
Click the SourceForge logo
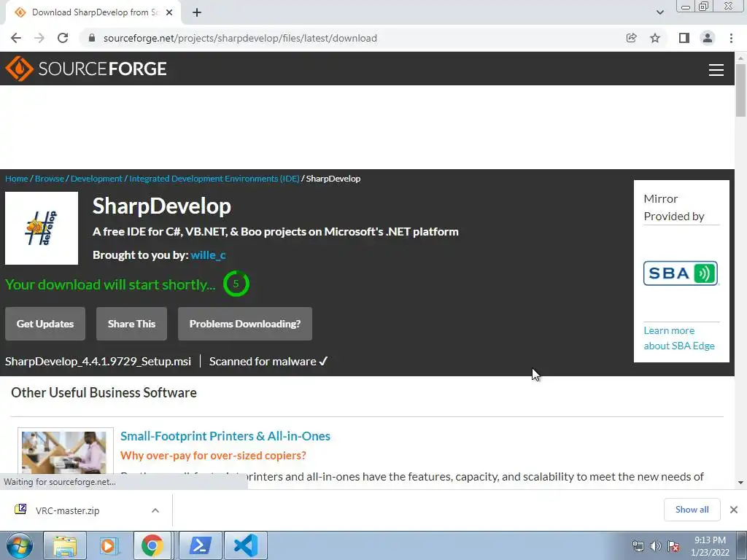point(86,69)
